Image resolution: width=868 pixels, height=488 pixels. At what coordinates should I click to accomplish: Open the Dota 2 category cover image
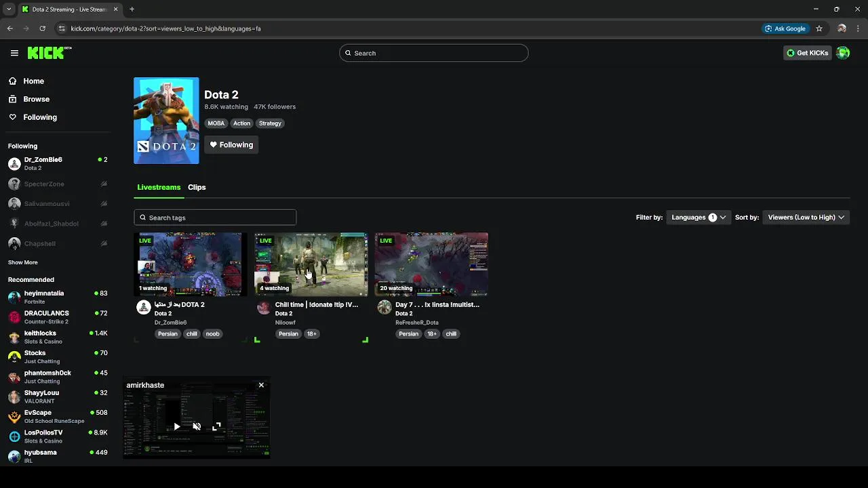tap(166, 121)
